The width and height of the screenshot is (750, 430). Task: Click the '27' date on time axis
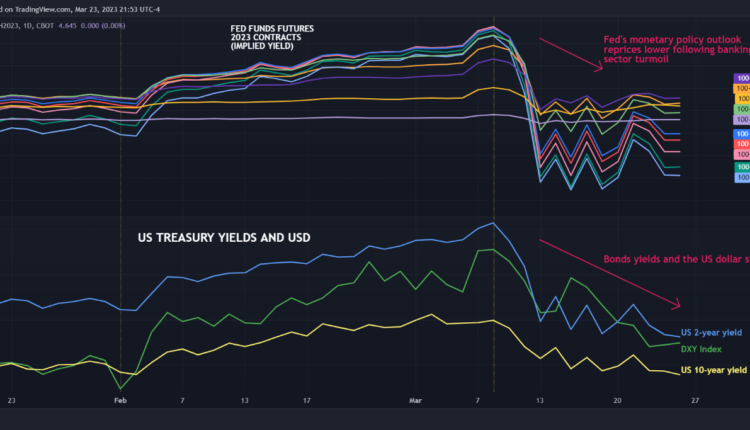click(693, 400)
